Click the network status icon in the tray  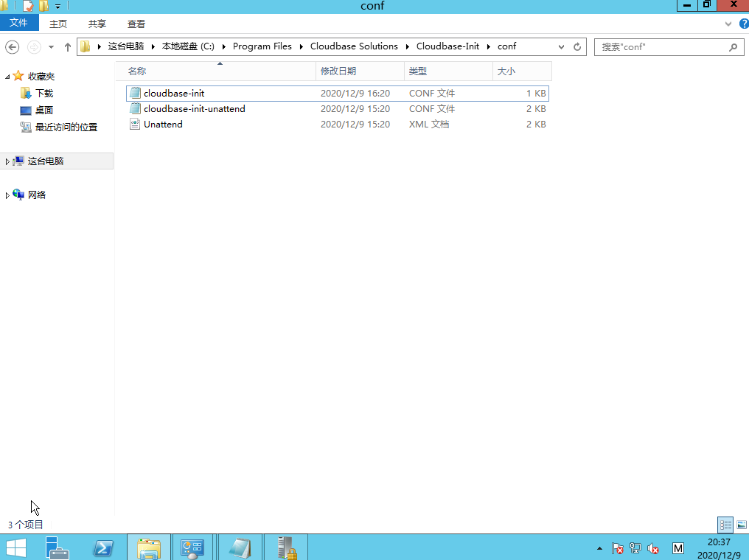pyautogui.click(x=635, y=549)
